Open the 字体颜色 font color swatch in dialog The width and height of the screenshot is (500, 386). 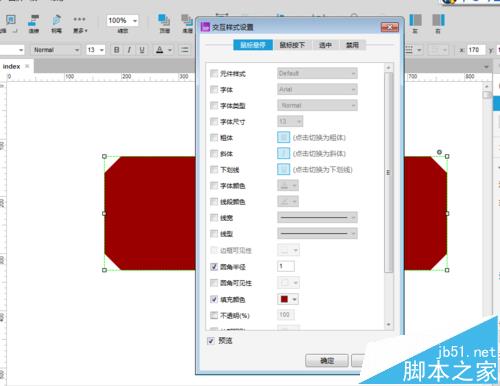(288, 185)
